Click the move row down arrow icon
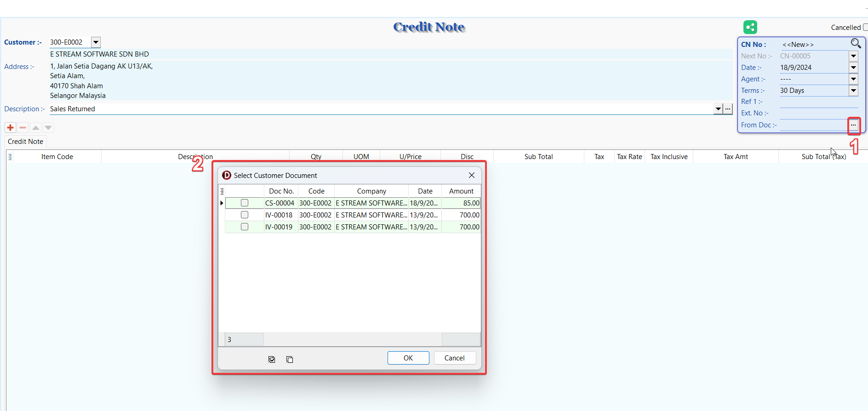Image resolution: width=868 pixels, height=411 pixels. [x=48, y=127]
